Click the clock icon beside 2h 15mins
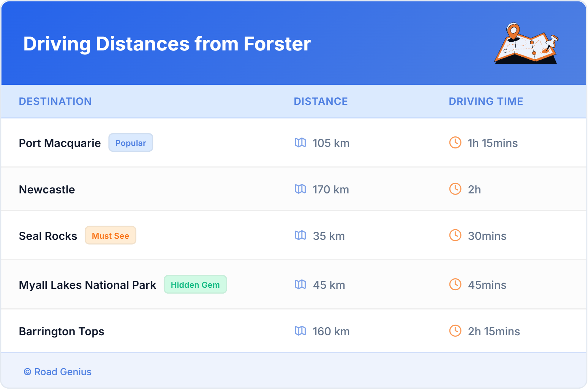This screenshot has width=588, height=389. point(455,331)
